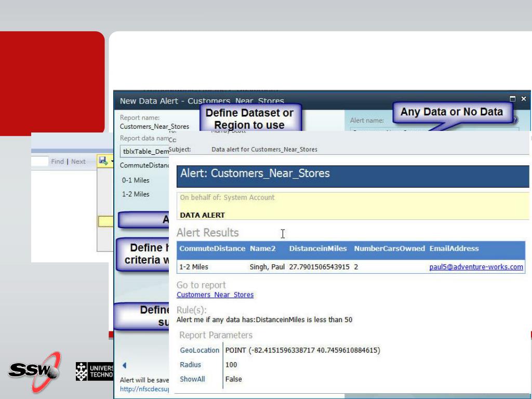Open the paul5@adventure-works.com email link

tap(476, 267)
